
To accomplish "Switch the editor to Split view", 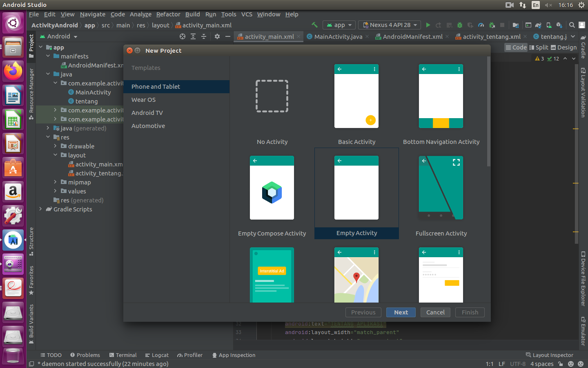I will click(x=539, y=47).
